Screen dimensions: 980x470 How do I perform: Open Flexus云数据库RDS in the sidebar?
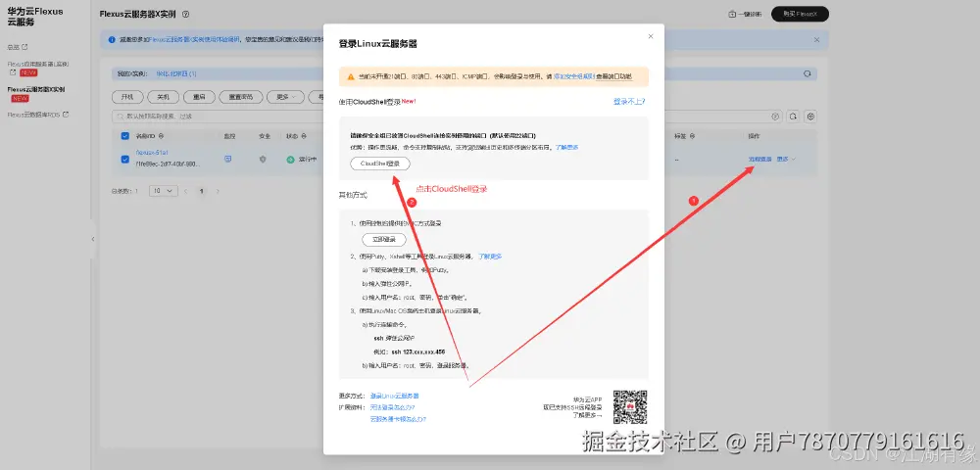pyautogui.click(x=34, y=115)
